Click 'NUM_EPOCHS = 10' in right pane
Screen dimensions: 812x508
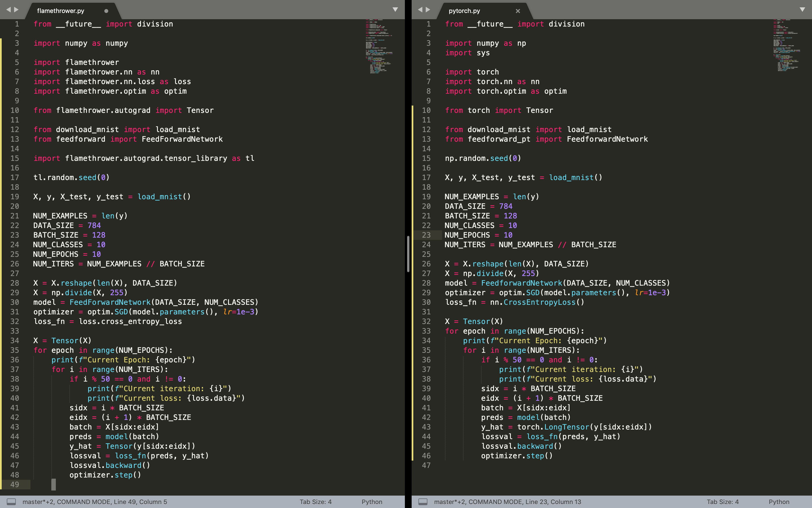point(478,235)
